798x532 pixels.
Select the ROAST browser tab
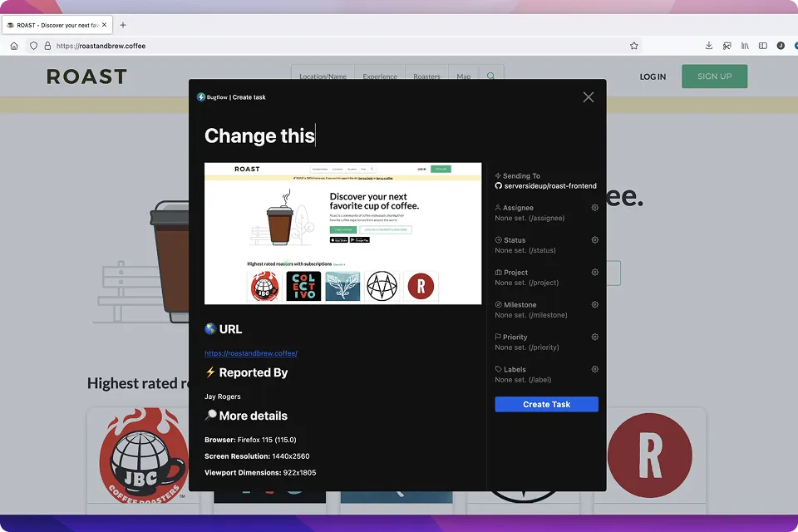(x=57, y=24)
